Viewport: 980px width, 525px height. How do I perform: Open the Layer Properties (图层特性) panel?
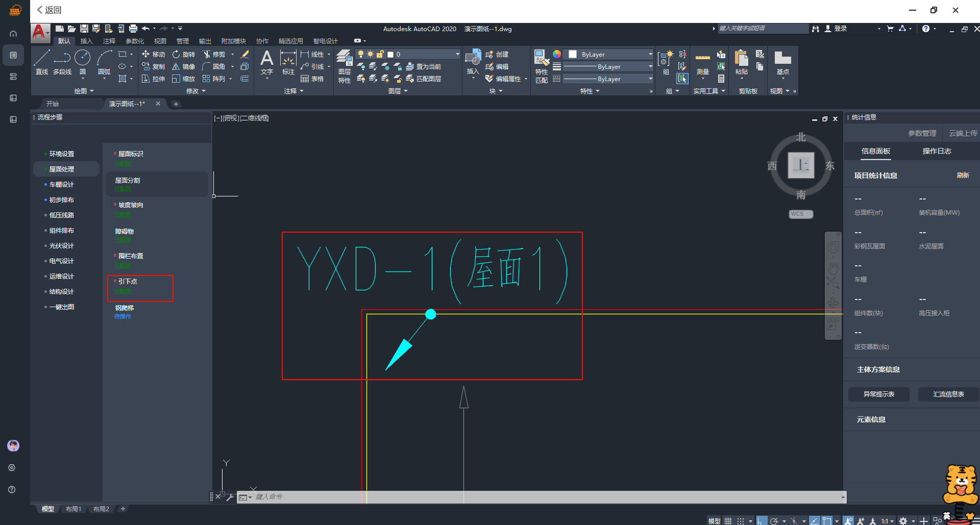(345, 66)
